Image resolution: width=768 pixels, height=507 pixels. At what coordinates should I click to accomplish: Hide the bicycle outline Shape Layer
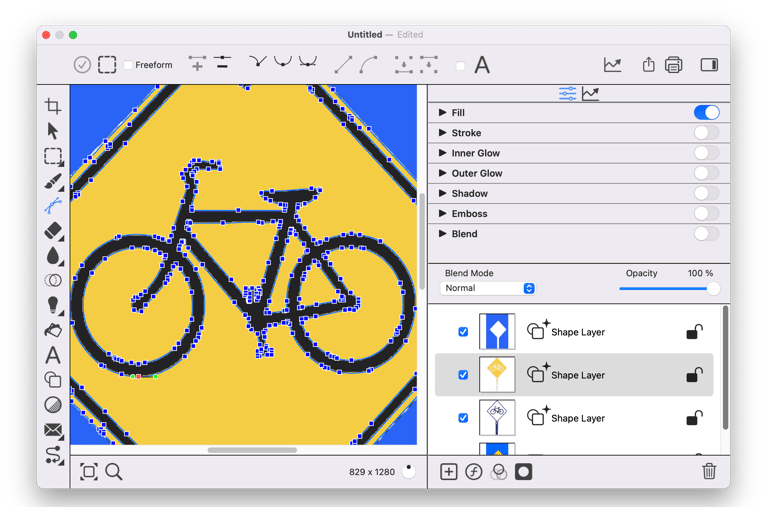click(463, 418)
